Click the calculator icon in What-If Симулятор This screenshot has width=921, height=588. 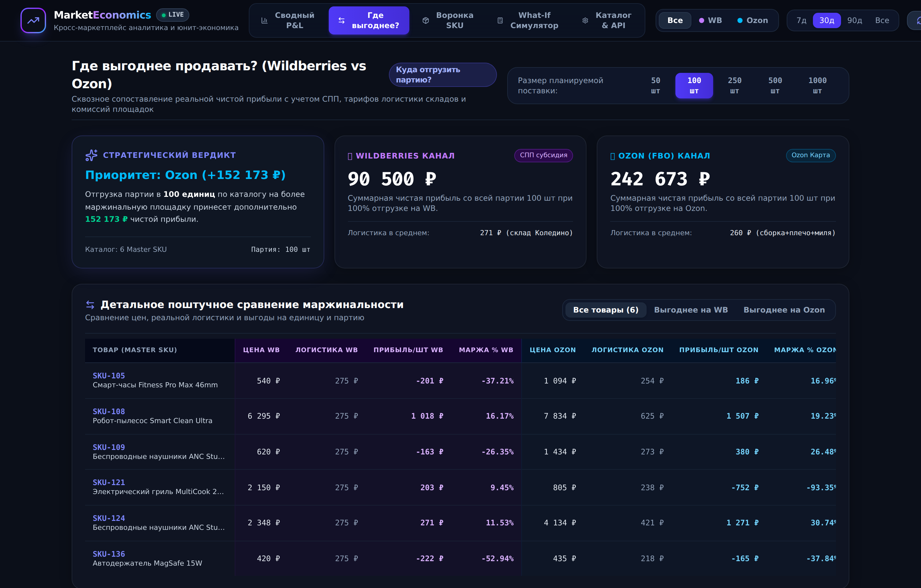point(500,20)
